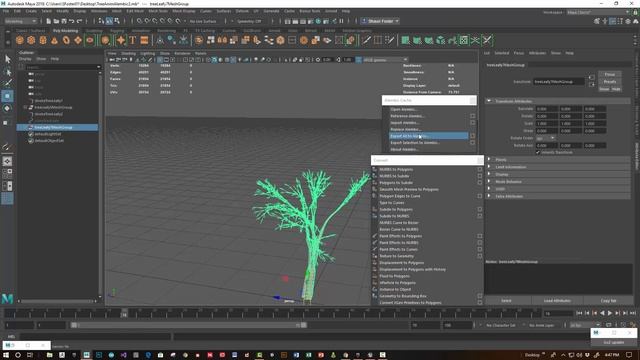The image size is (640, 360).
Task: Click the Load Attributes button
Action: (x=557, y=301)
